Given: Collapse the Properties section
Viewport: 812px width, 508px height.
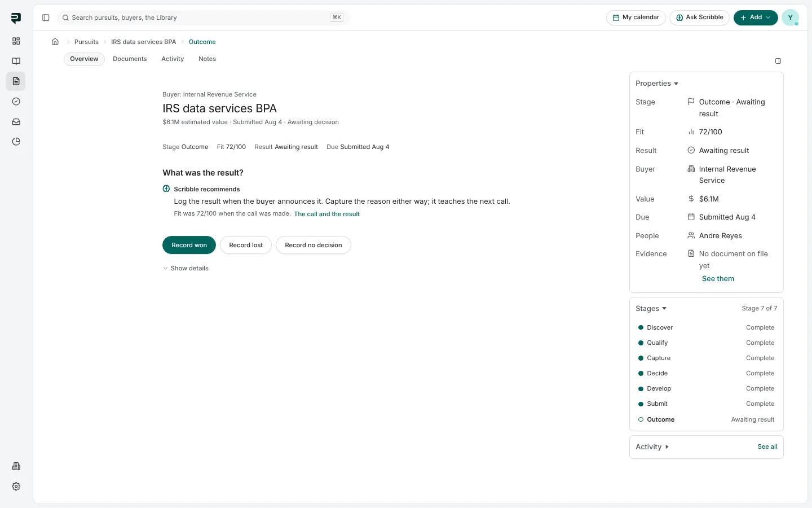Looking at the screenshot, I should [657, 84].
